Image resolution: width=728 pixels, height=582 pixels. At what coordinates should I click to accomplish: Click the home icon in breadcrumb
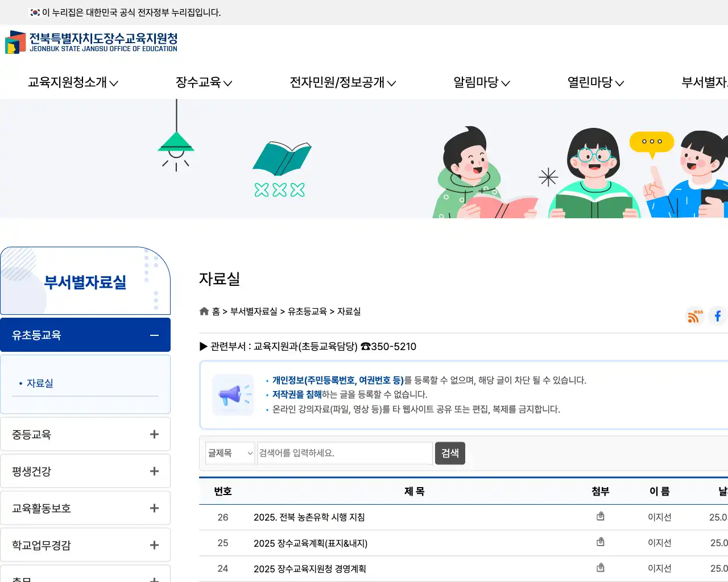click(204, 311)
